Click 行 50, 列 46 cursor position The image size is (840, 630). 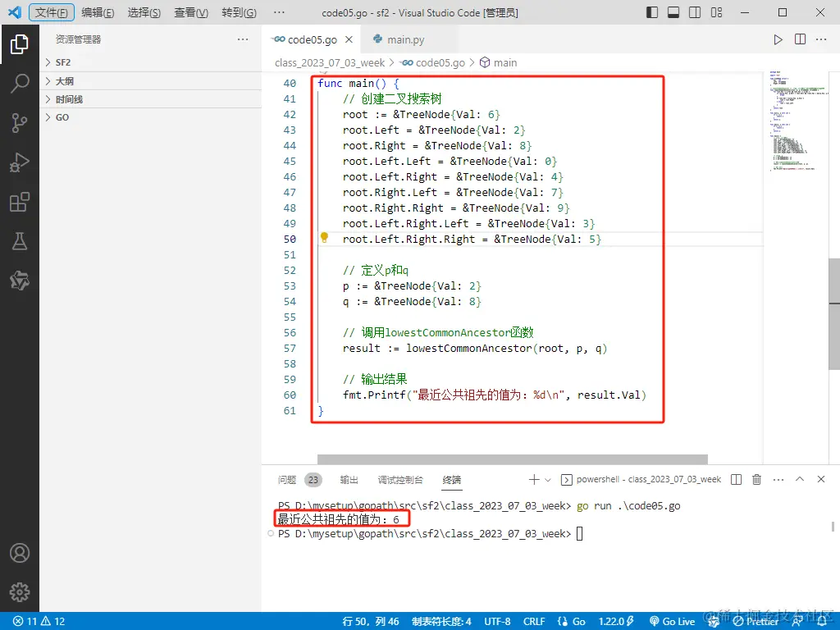371,622
